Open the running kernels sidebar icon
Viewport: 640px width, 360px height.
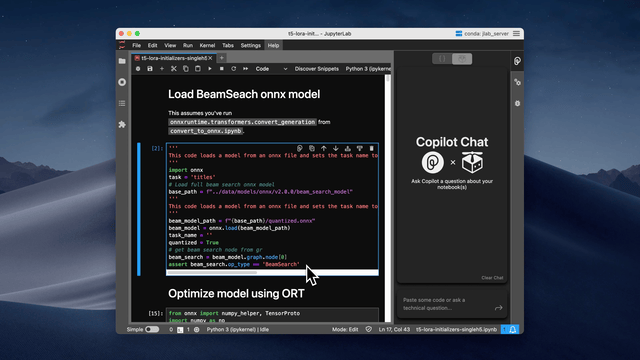coord(122,82)
